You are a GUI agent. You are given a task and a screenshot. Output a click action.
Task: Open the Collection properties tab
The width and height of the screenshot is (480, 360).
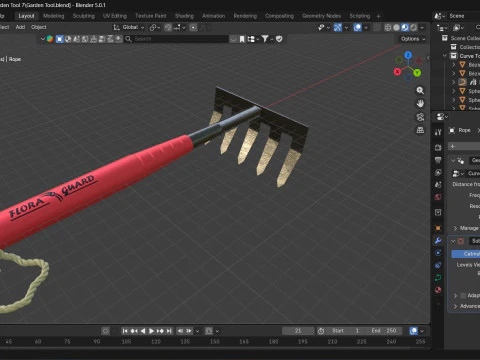click(x=438, y=212)
